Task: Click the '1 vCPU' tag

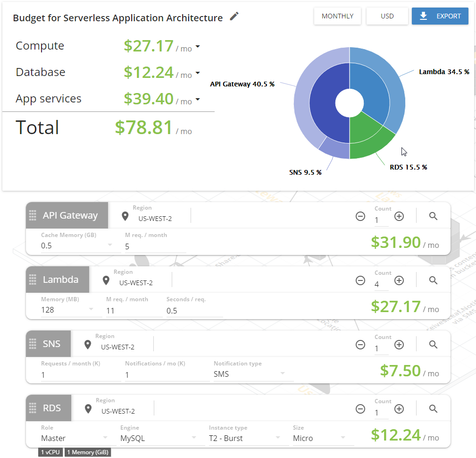Action: 50,452
